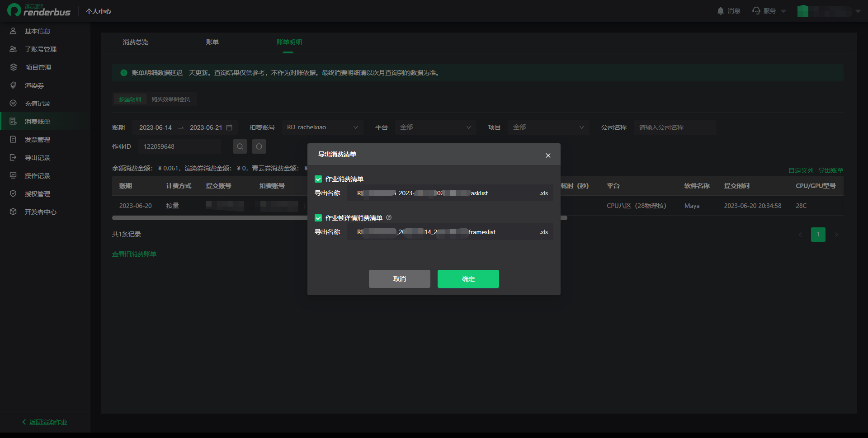Close the 导出消费清单 dialog

tap(548, 155)
